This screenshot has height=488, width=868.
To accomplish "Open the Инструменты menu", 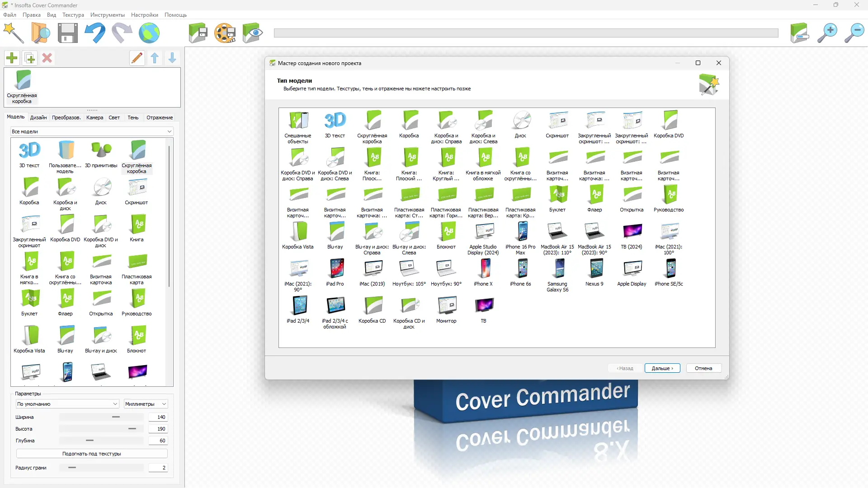I will (107, 15).
